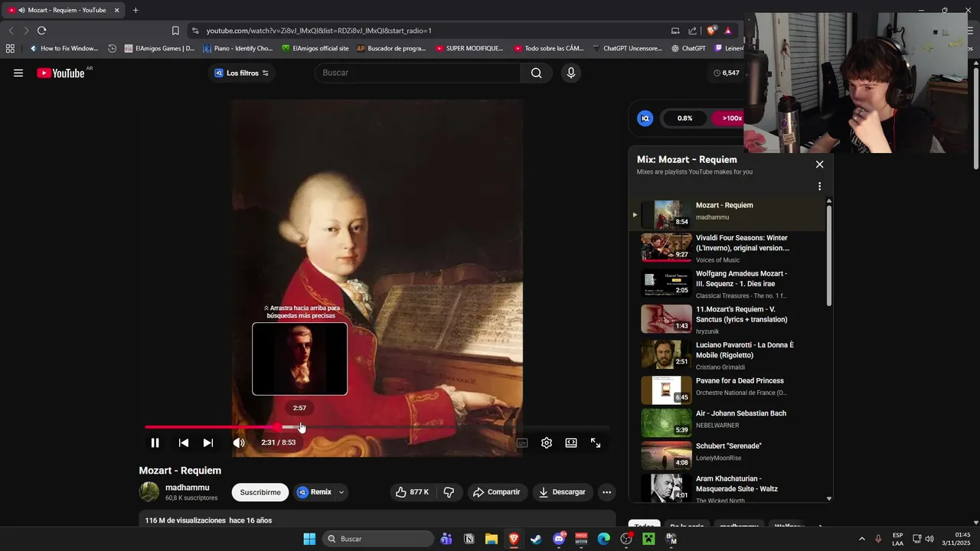
Task: Open the Piano - Identify Cho... bookmark
Action: tap(237, 48)
